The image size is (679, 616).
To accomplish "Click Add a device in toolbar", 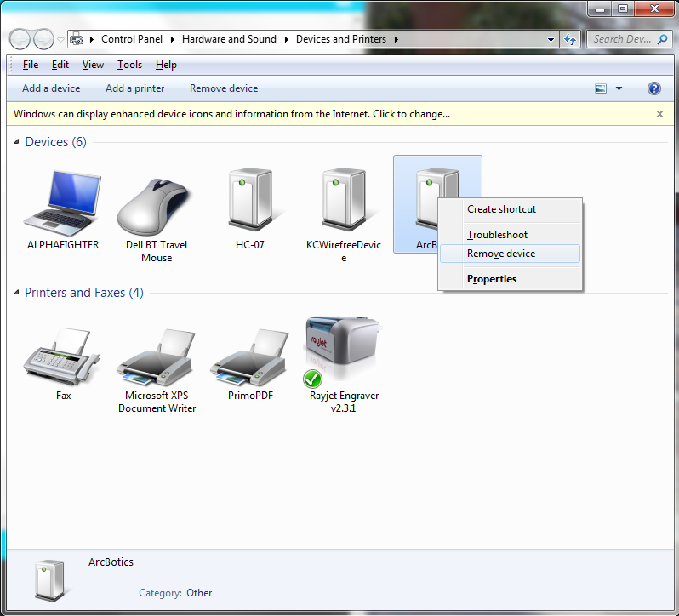I will [51, 88].
